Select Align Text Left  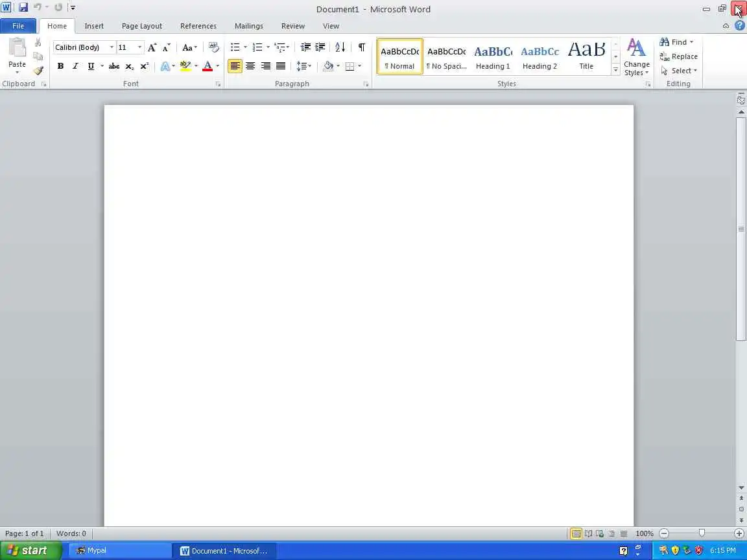pos(235,66)
